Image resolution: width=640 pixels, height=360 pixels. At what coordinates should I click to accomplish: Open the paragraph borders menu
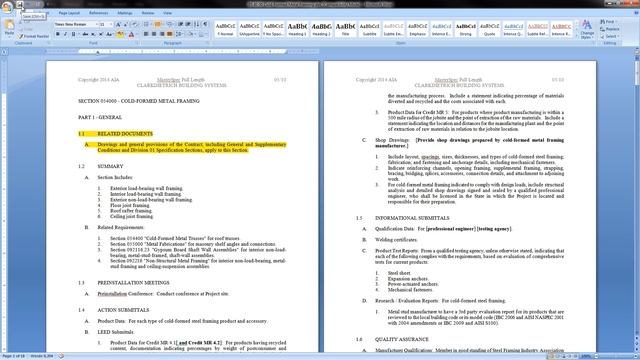(203, 34)
